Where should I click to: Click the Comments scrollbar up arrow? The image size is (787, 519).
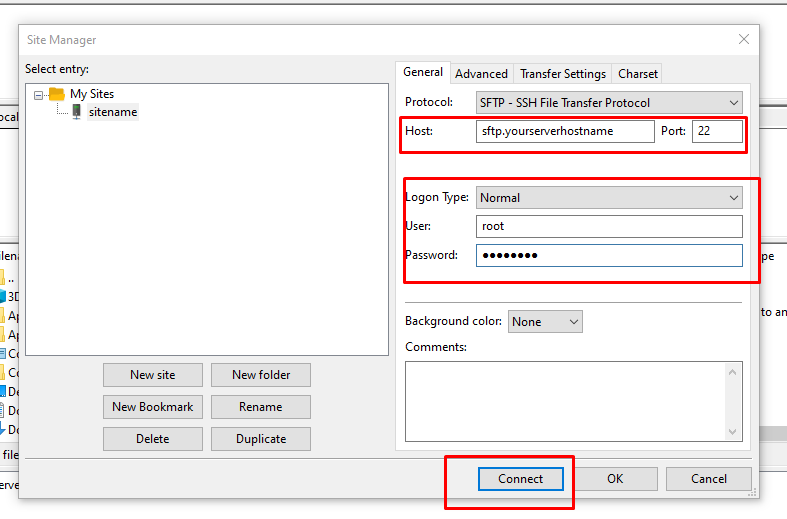(x=732, y=372)
